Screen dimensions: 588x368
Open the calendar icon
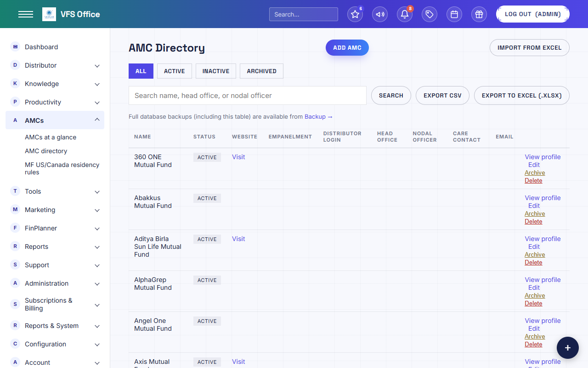tap(454, 14)
